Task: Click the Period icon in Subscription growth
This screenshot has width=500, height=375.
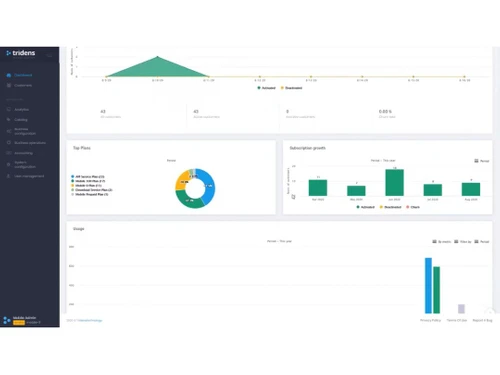Action: [x=476, y=161]
